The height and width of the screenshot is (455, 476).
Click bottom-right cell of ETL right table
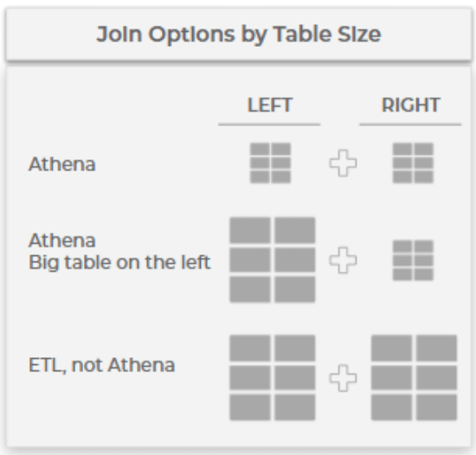436,407
